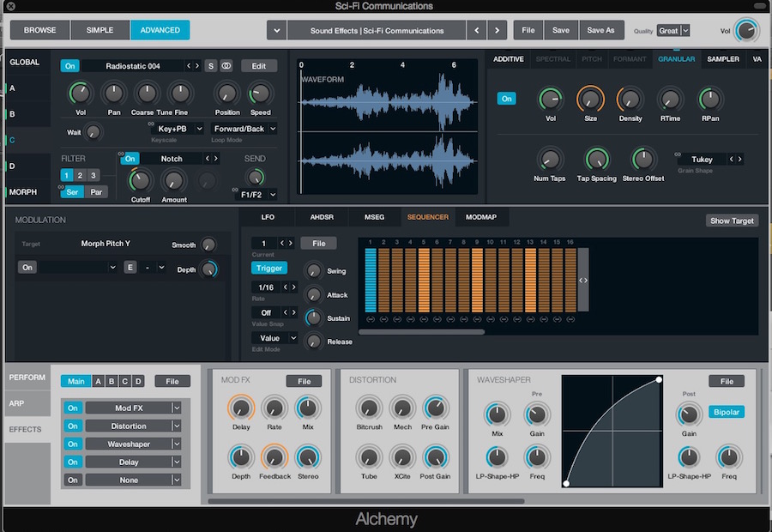This screenshot has width=772, height=532.
Task: Click the source Speed knob
Action: pyautogui.click(x=260, y=93)
